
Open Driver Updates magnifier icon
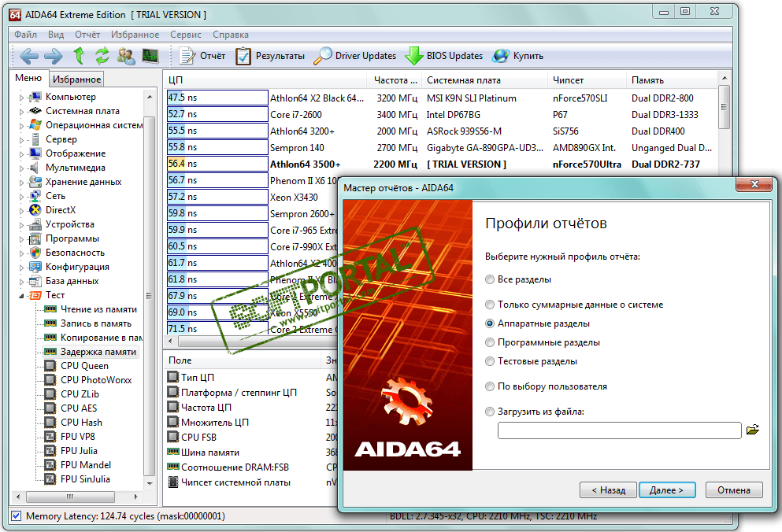coord(323,56)
